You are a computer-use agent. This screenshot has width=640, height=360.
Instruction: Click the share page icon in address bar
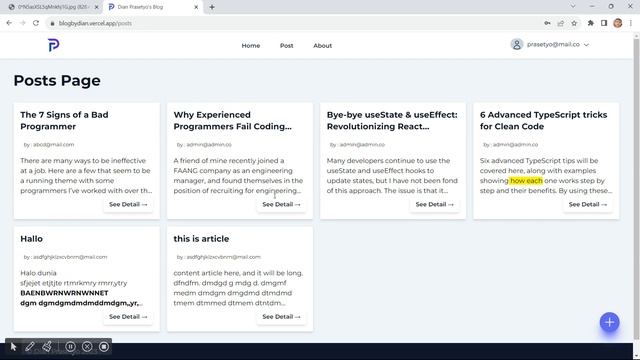pos(561,23)
